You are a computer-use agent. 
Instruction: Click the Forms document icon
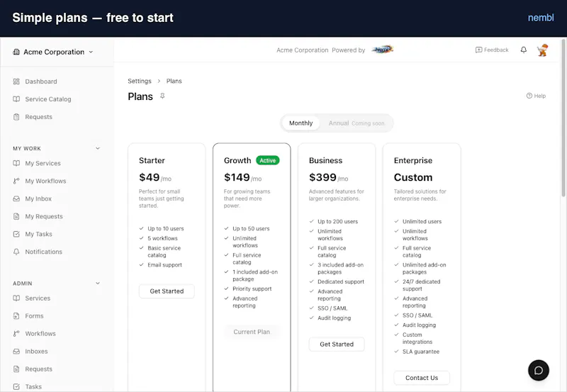pos(16,316)
